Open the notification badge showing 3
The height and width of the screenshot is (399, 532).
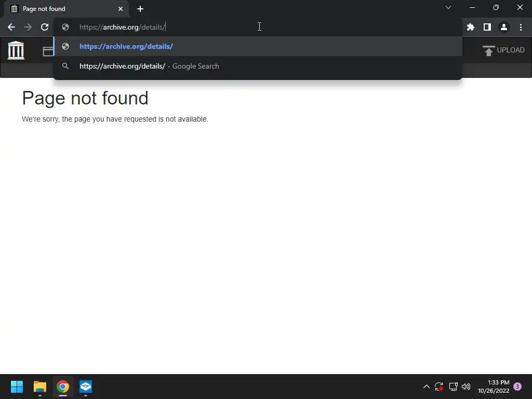pyautogui.click(x=517, y=387)
